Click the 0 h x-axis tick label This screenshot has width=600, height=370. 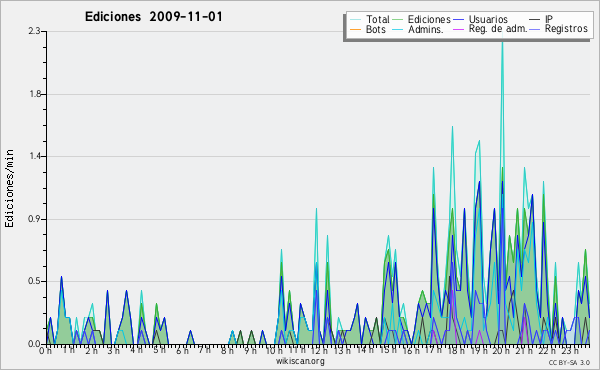click(x=45, y=350)
